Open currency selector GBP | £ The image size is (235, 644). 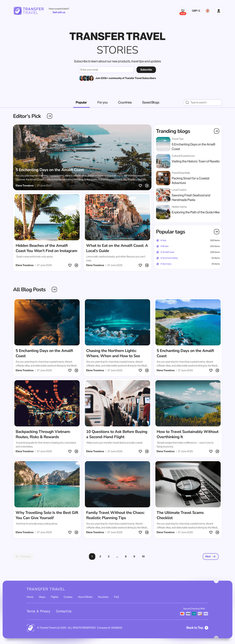pyautogui.click(x=196, y=11)
